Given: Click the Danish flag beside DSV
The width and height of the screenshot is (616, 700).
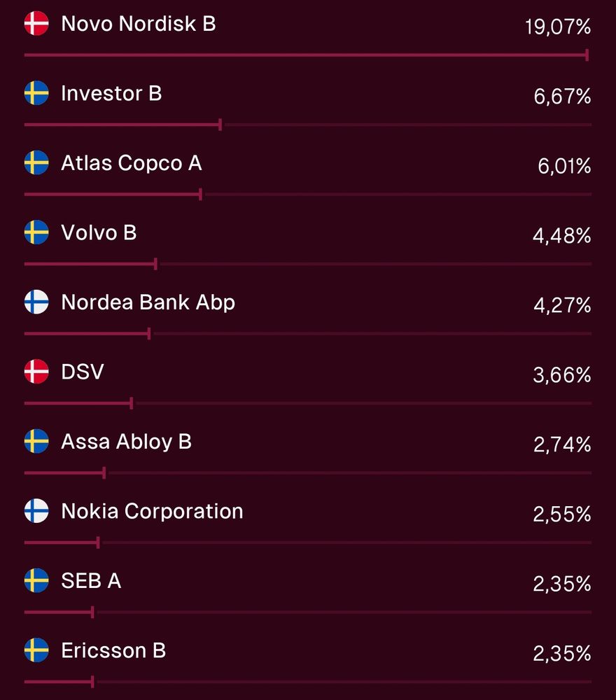Looking at the screenshot, I should click(x=36, y=372).
